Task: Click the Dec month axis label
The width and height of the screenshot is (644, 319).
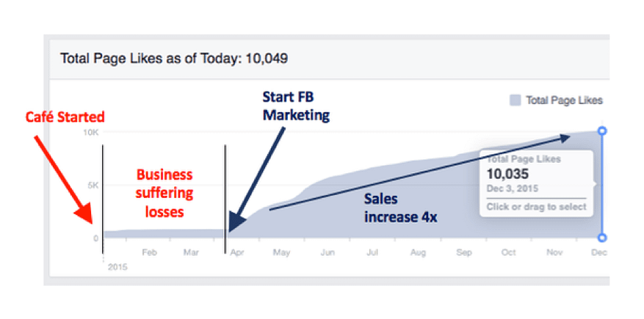Action: click(598, 252)
